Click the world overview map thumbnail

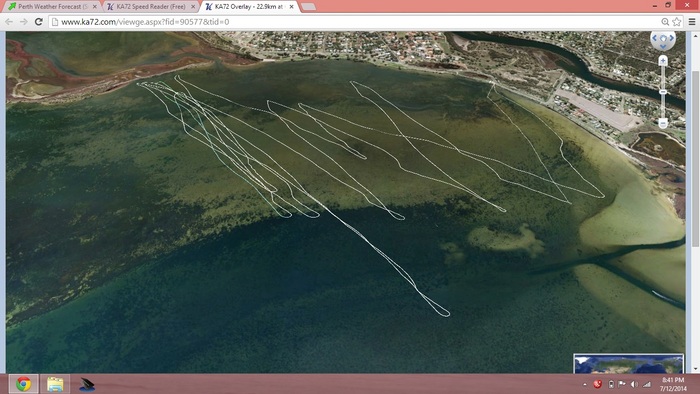pos(629,364)
